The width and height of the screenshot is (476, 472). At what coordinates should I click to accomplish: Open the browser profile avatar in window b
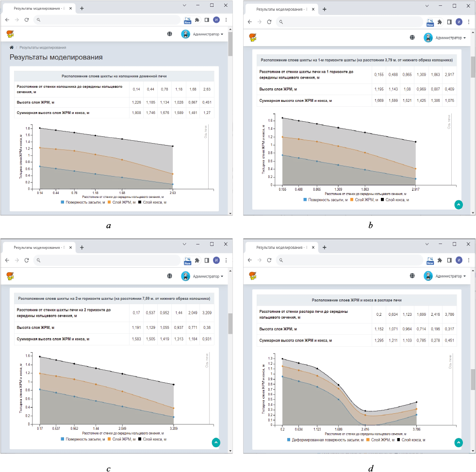click(x=459, y=22)
